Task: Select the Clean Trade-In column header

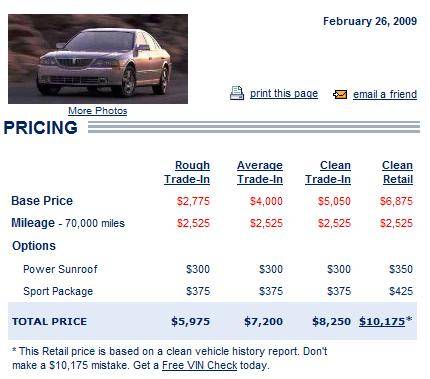Action: coord(328,172)
